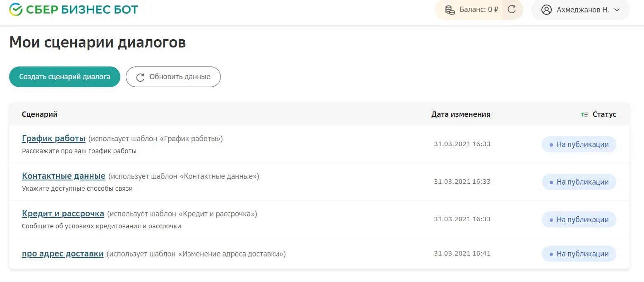Expand the Ахмеджанов Н. account chevron
The width and height of the screenshot is (644, 282).
coord(617,10)
